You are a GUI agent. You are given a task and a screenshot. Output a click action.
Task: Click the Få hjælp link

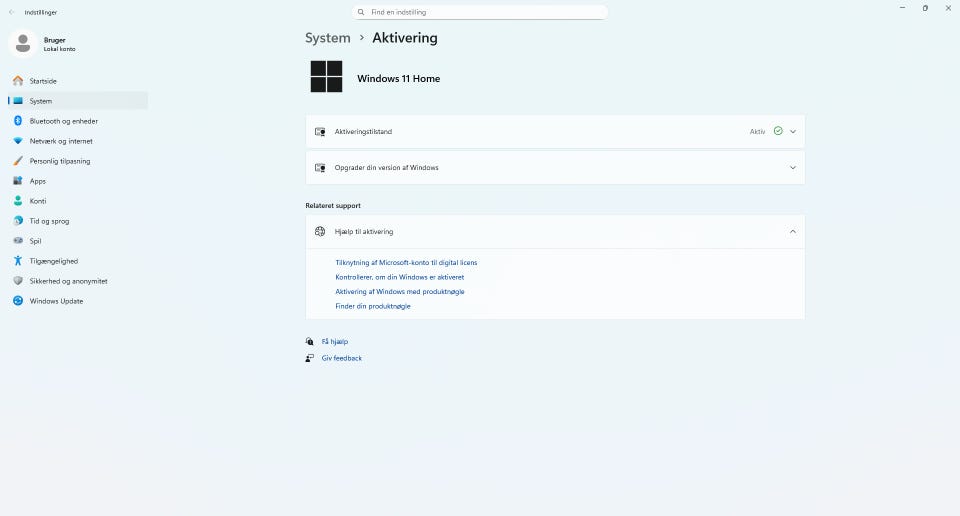click(x=335, y=342)
